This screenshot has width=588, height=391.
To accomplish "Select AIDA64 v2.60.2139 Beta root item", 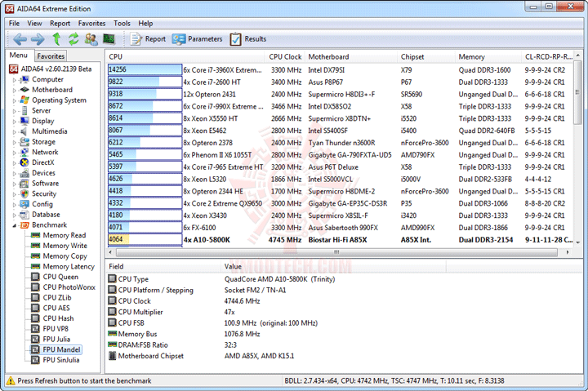I will pos(51,69).
